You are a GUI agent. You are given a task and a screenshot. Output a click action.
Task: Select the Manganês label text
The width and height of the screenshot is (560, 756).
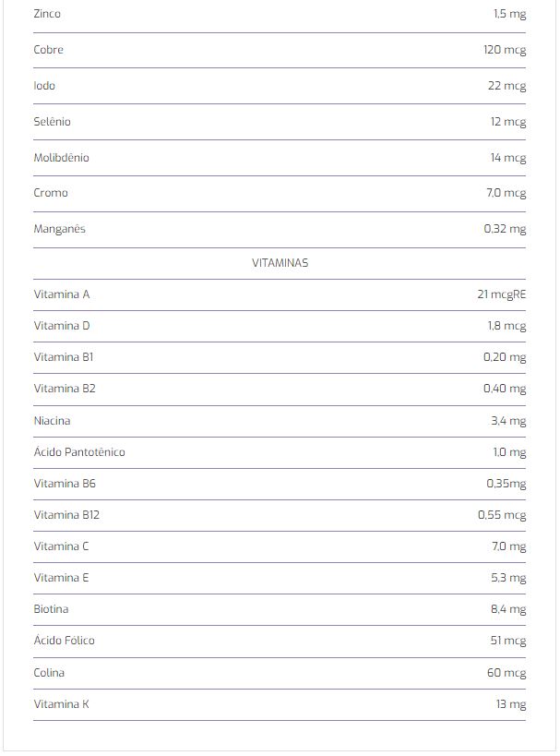(x=59, y=229)
